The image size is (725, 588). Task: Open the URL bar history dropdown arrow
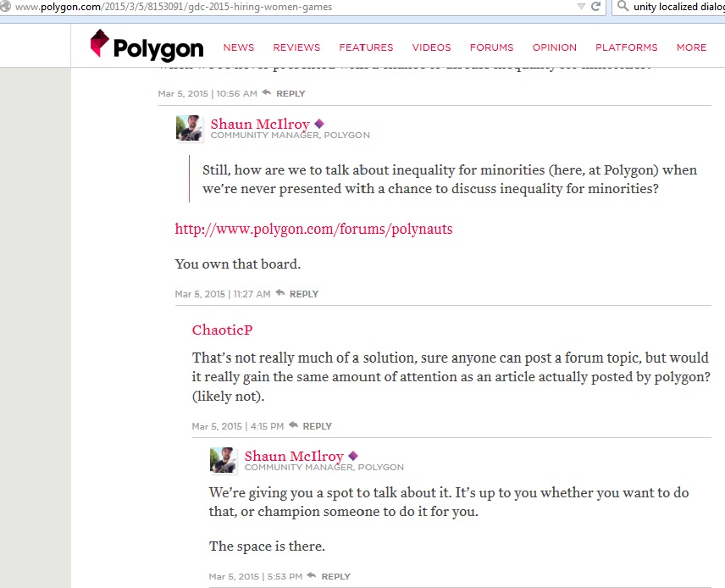coord(581,7)
